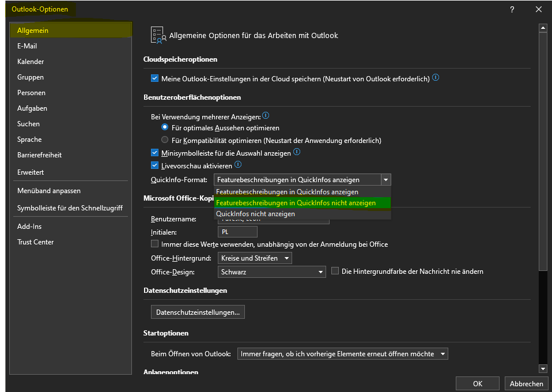Screen dimensions: 552x392
Task: Choose 'Featurebeschreibungen in QuickInfos nicht anzeigen' option
Action: [x=303, y=203]
